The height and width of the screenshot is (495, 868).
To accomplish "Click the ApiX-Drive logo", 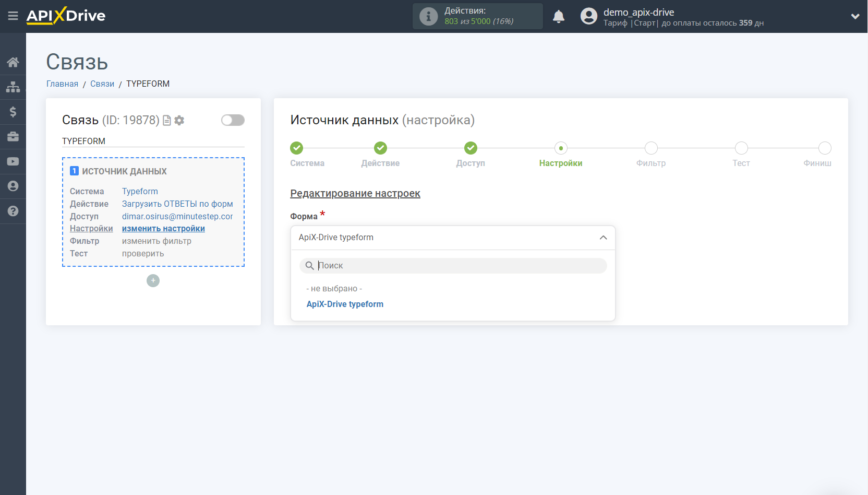I will [x=66, y=16].
